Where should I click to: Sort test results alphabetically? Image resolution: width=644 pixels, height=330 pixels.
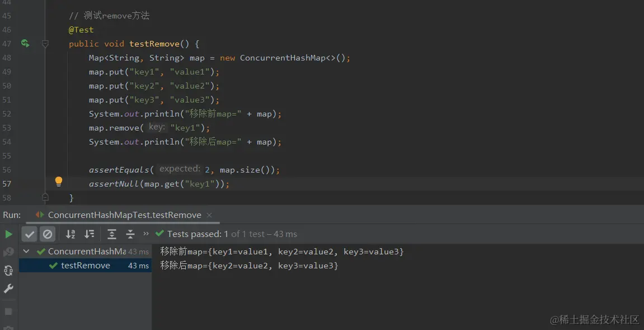(x=70, y=234)
